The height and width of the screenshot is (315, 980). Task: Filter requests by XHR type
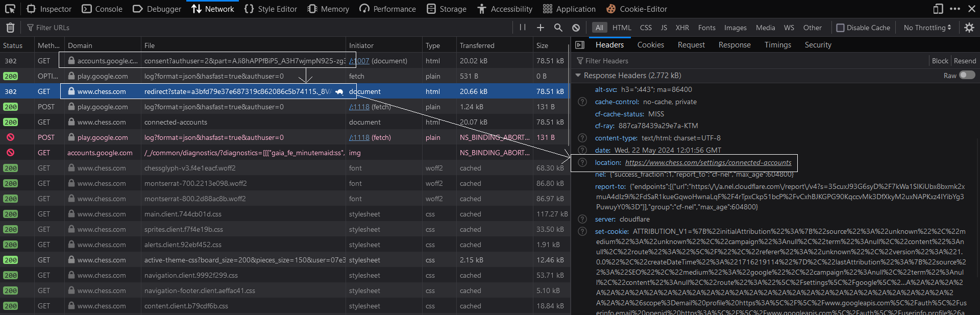point(682,28)
